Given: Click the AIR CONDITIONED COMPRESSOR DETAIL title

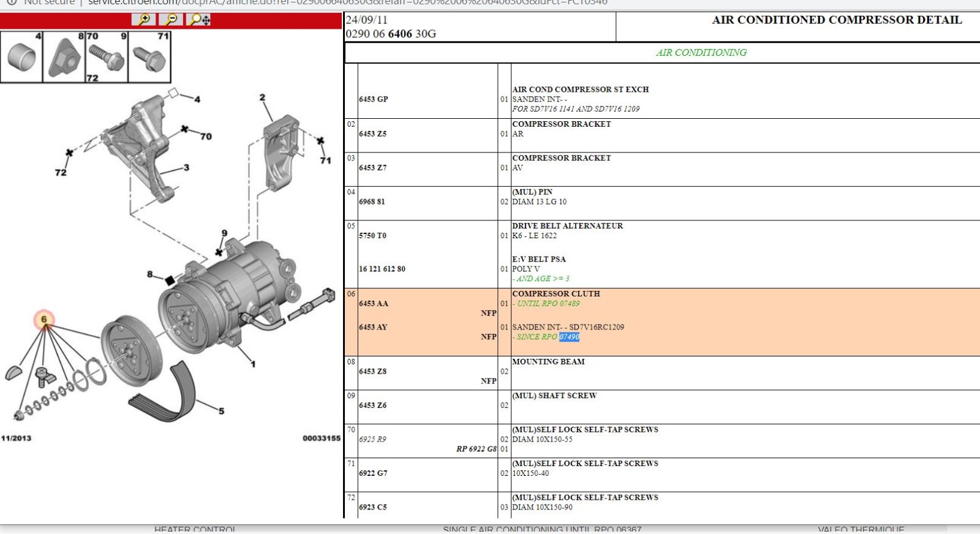Looking at the screenshot, I should (837, 20).
